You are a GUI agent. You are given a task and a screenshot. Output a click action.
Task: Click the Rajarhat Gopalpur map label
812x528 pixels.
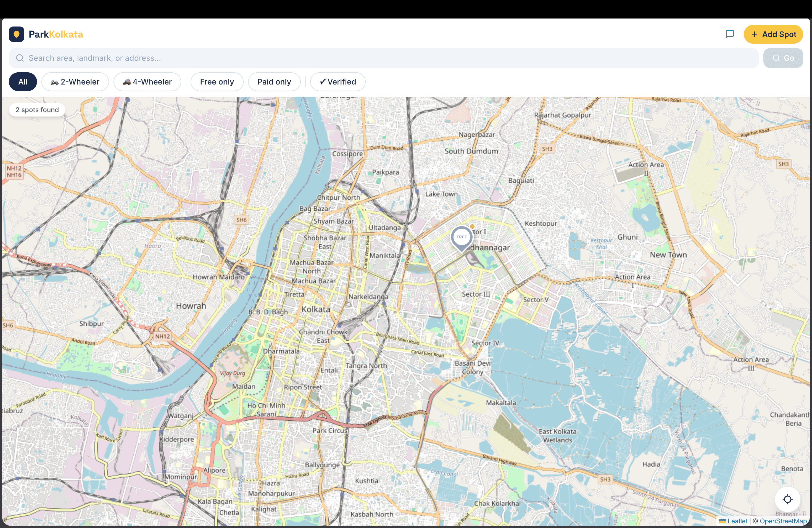563,115
